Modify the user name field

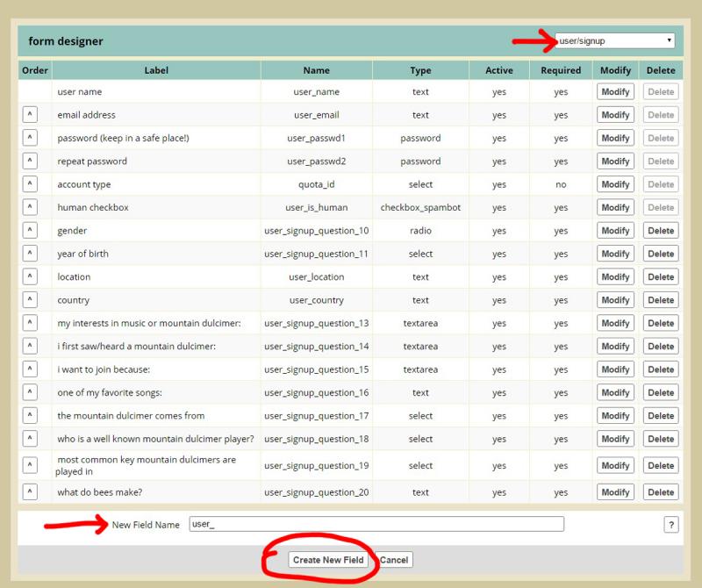(615, 92)
